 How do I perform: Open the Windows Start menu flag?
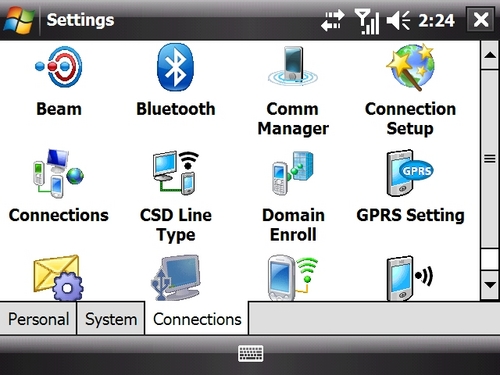click(19, 20)
